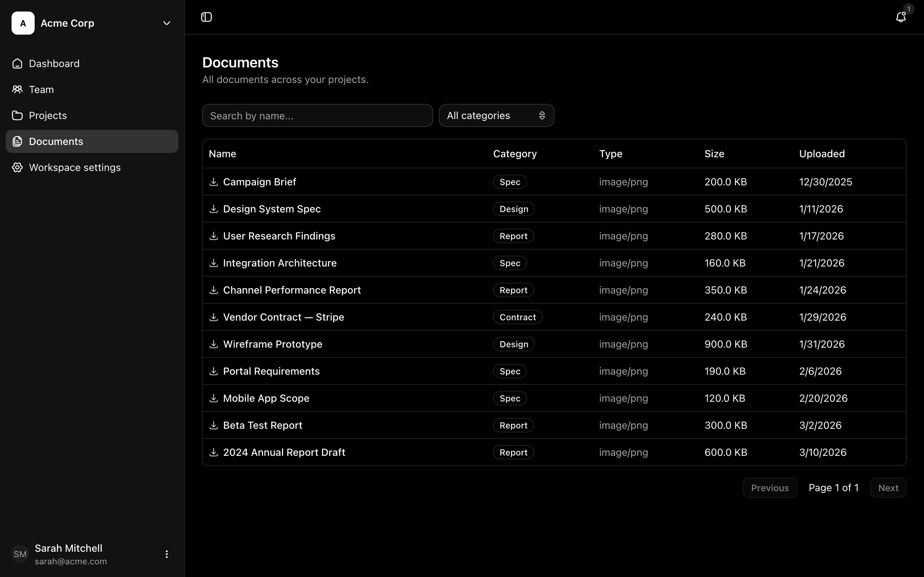Click the Acme Corp logo avatar
924x577 pixels.
[x=23, y=23]
